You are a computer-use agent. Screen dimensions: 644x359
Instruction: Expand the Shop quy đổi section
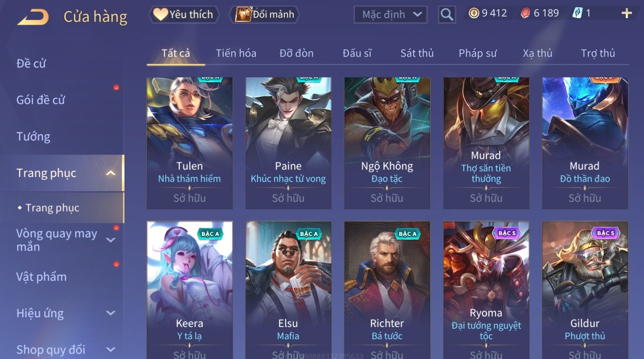tap(111, 349)
